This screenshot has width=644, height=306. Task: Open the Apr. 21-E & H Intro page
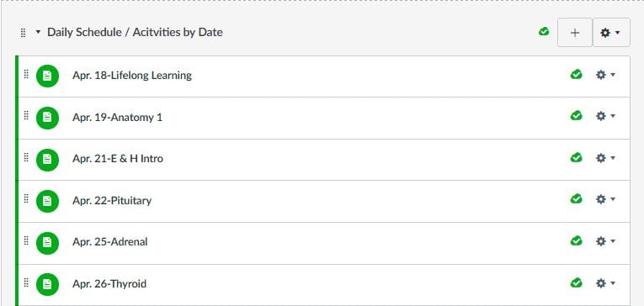(x=118, y=159)
